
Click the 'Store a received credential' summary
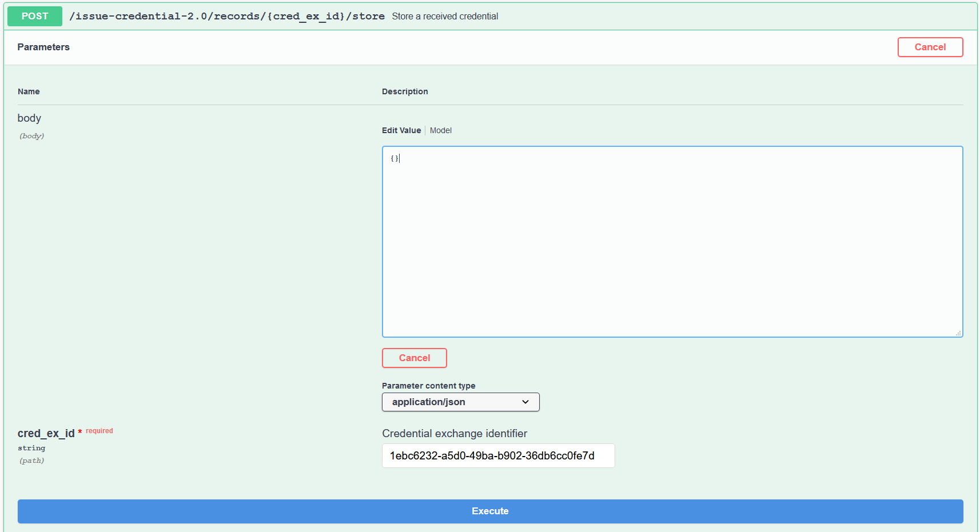point(445,17)
